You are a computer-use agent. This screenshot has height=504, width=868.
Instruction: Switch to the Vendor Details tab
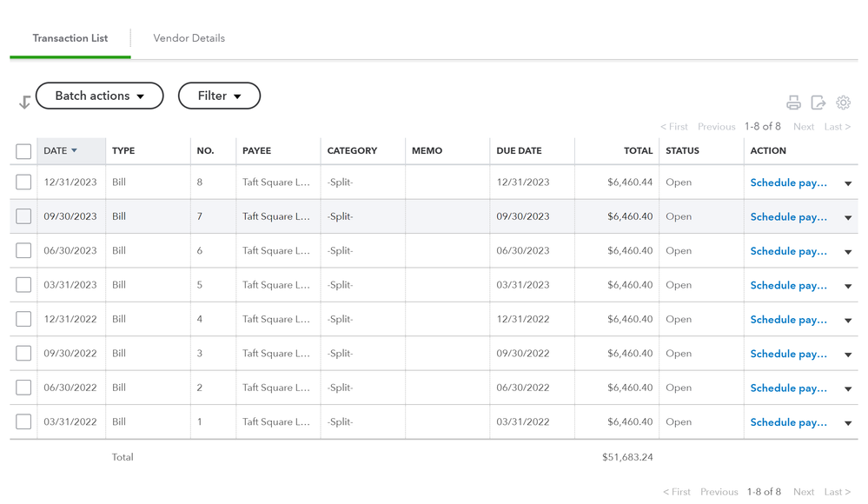(x=189, y=38)
